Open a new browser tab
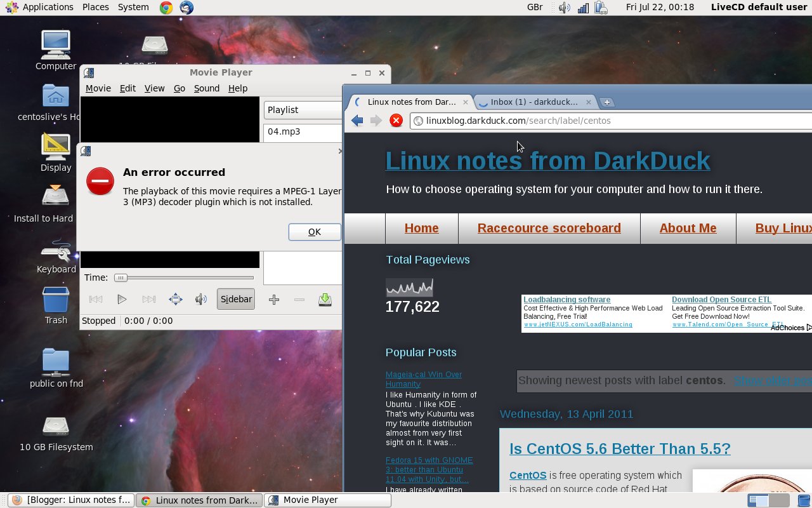 pyautogui.click(x=606, y=102)
